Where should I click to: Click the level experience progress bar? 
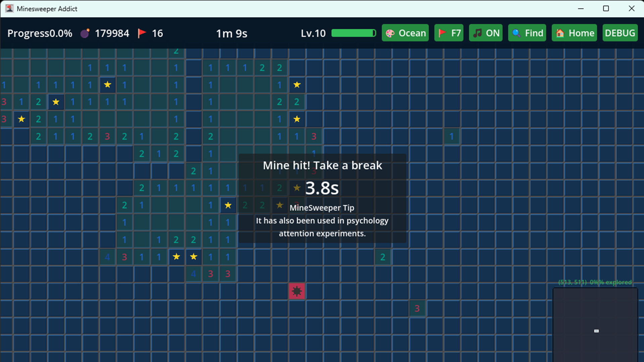tap(354, 33)
